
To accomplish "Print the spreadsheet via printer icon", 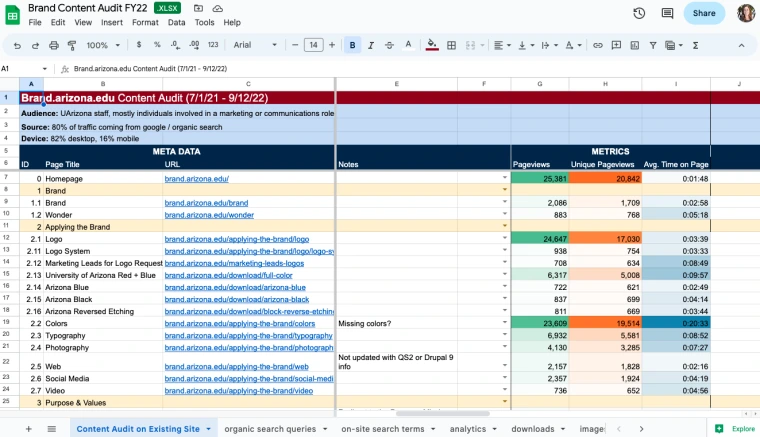I will pos(54,46).
